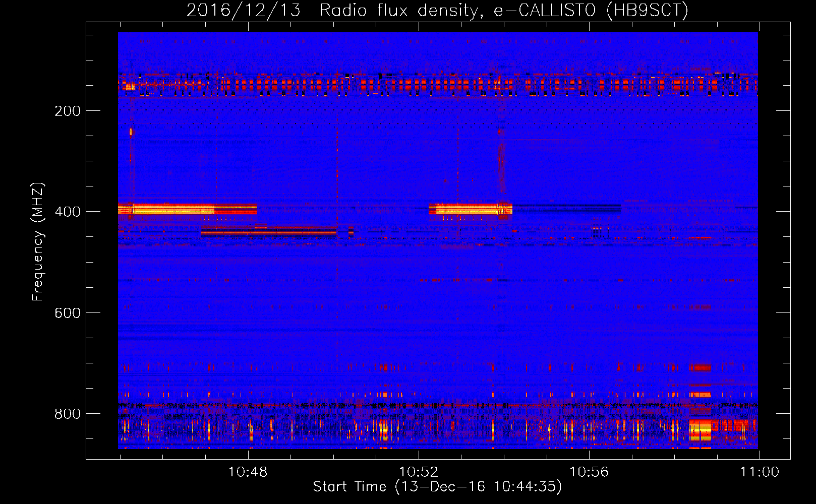
Task: Click the 600 frequency tick label
Action: 68,313
